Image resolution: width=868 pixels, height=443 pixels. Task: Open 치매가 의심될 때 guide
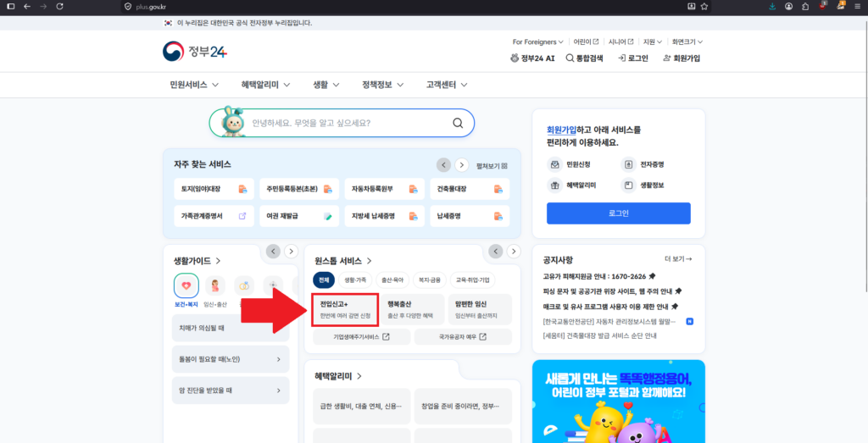tap(231, 328)
